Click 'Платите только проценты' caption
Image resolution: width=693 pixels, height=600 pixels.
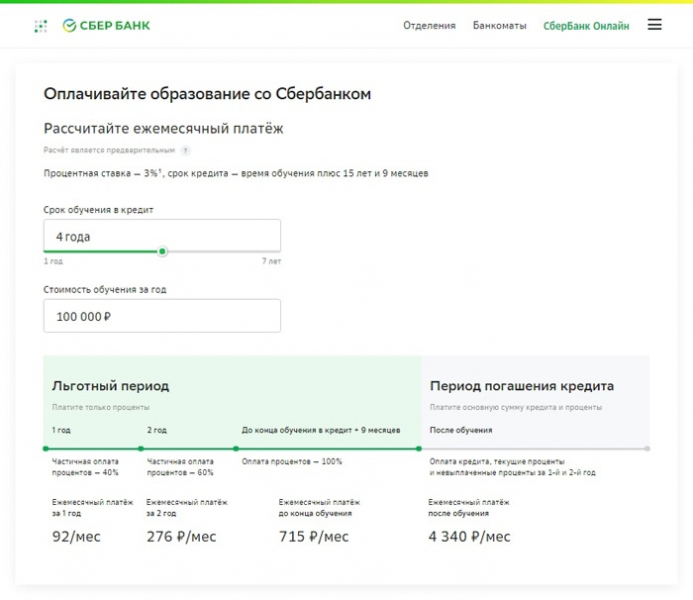[101, 407]
